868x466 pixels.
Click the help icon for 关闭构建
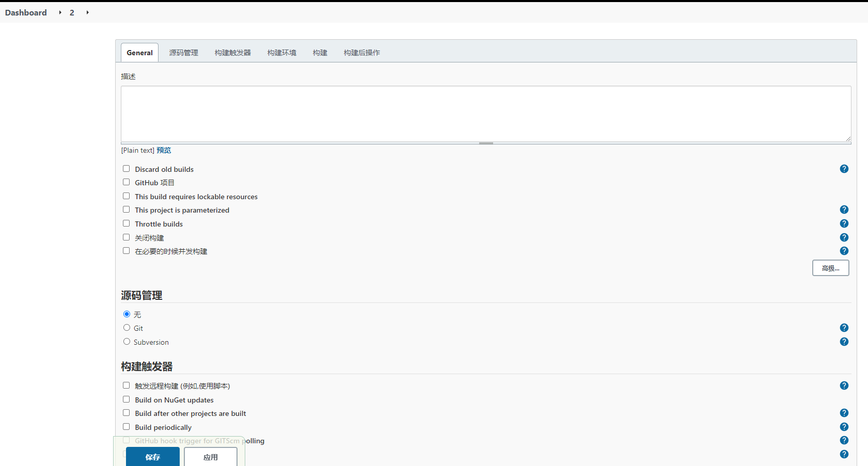click(x=844, y=237)
